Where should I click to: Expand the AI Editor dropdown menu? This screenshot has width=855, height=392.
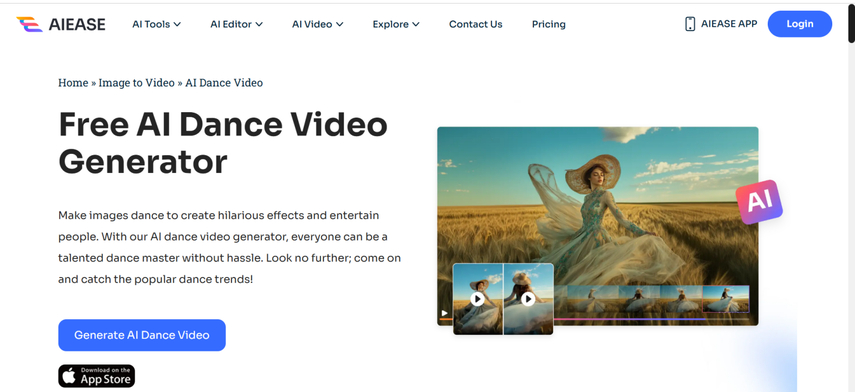(237, 24)
